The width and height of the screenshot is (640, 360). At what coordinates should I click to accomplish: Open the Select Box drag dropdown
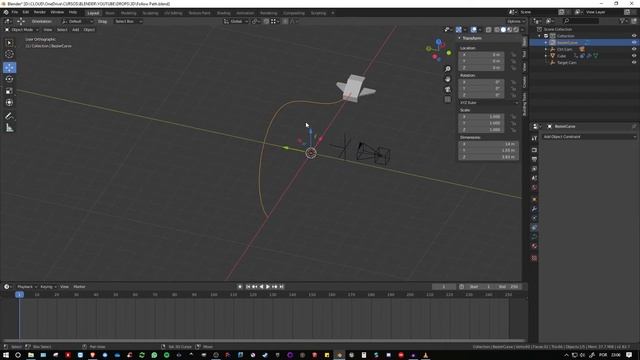pyautogui.click(x=128, y=21)
